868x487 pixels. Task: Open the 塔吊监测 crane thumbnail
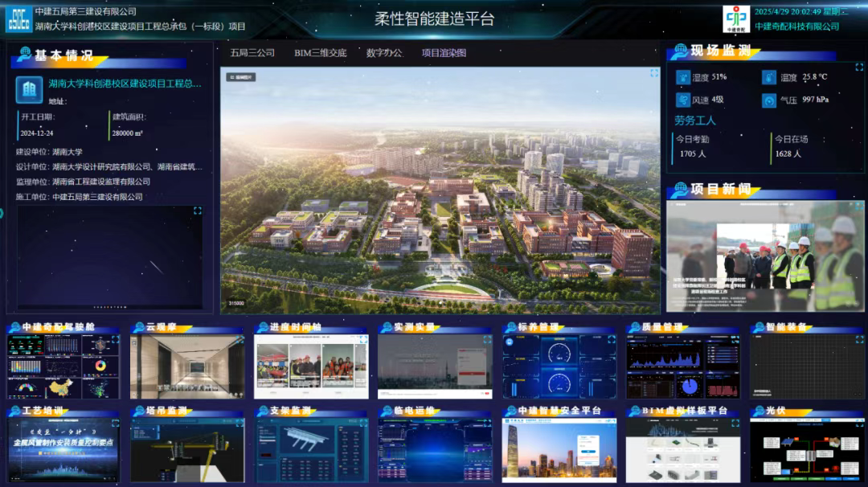pos(187,450)
